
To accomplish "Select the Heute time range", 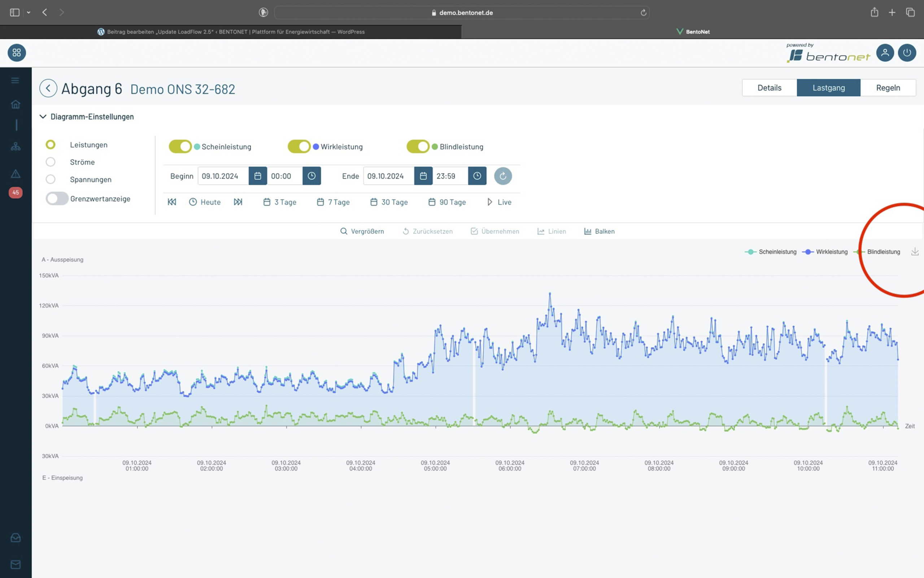I will (205, 202).
